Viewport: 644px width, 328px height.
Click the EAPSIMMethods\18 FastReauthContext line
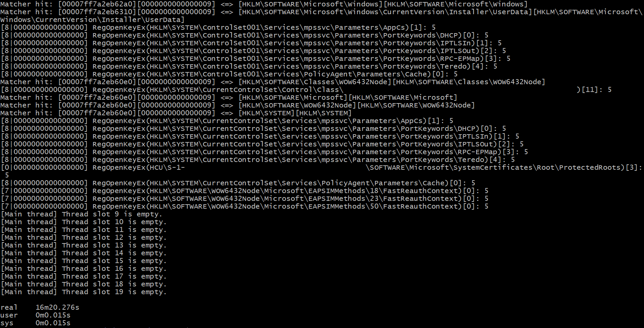[x=245, y=191]
